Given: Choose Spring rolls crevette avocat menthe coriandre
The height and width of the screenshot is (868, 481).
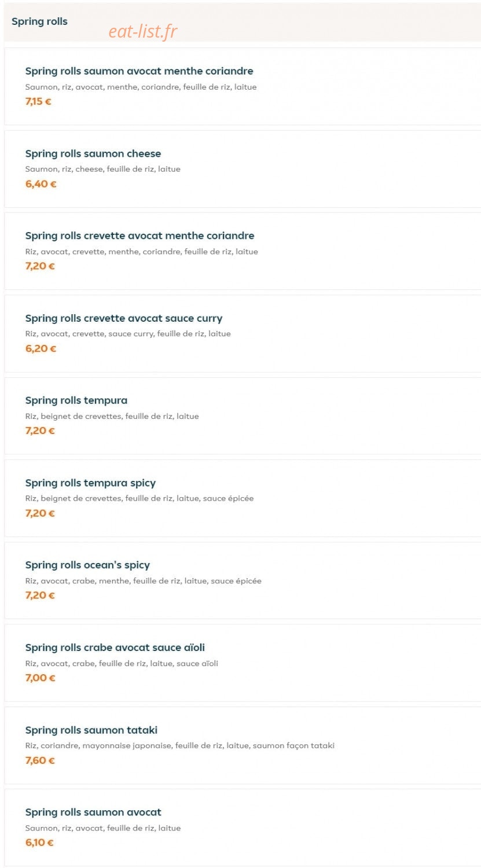Looking at the screenshot, I should tap(139, 236).
